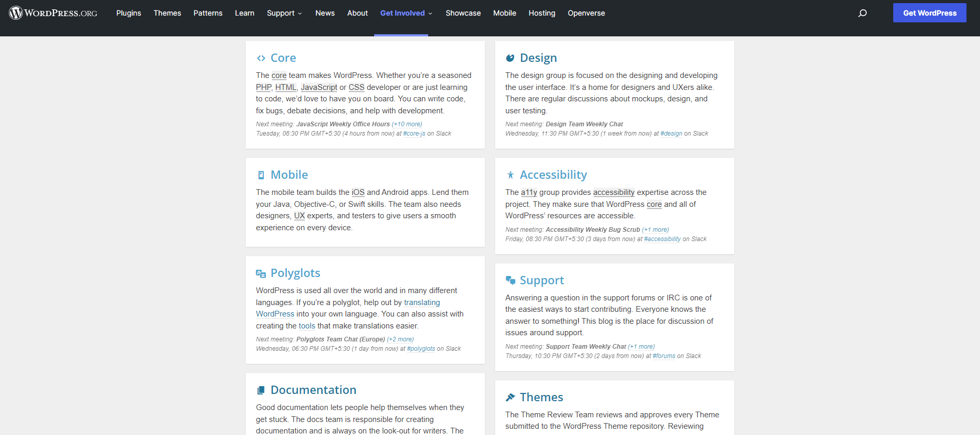Open the Patterns menu item

208,13
